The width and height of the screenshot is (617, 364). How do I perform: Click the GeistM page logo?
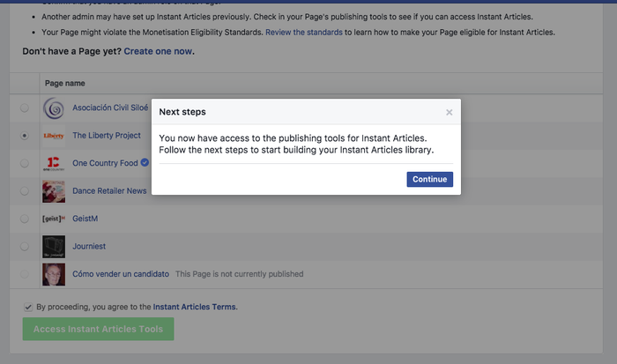54,219
